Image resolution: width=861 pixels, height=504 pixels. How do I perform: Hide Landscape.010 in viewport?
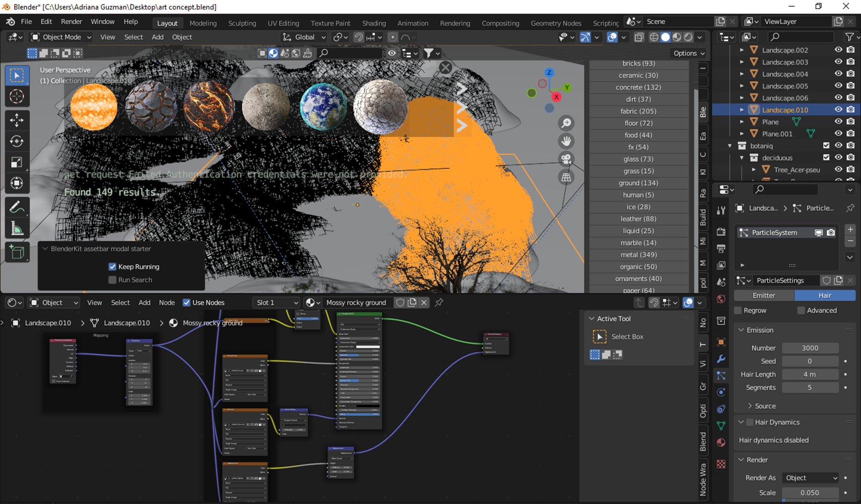point(839,110)
